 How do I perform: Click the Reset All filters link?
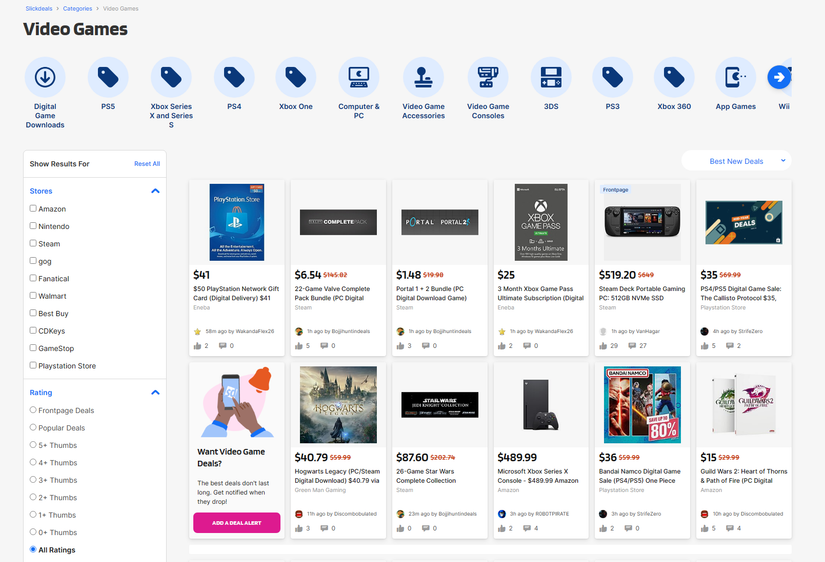(147, 164)
